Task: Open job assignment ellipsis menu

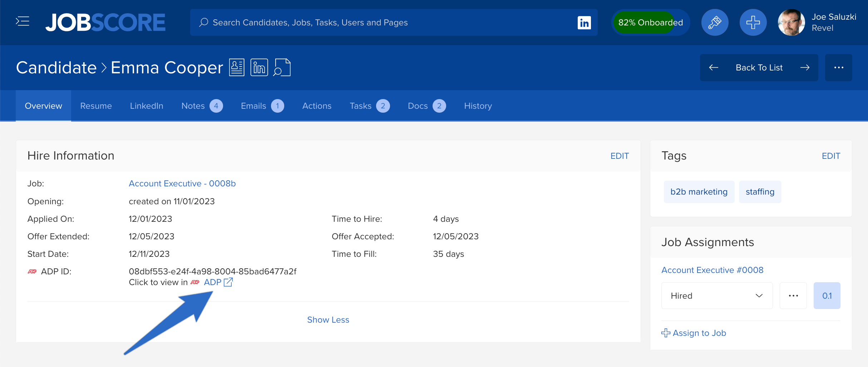Action: (x=793, y=295)
